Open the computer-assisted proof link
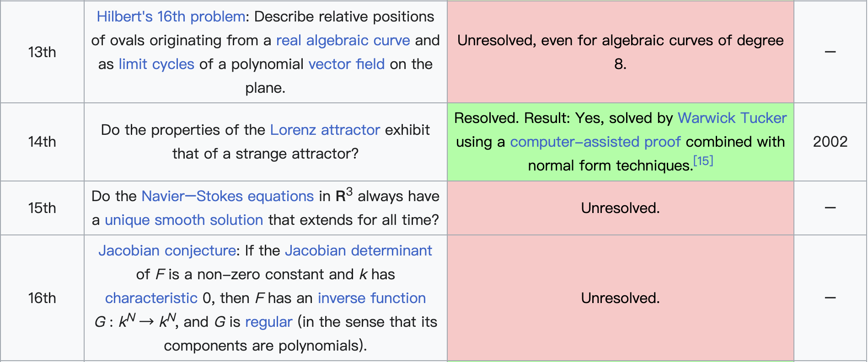 coord(595,142)
